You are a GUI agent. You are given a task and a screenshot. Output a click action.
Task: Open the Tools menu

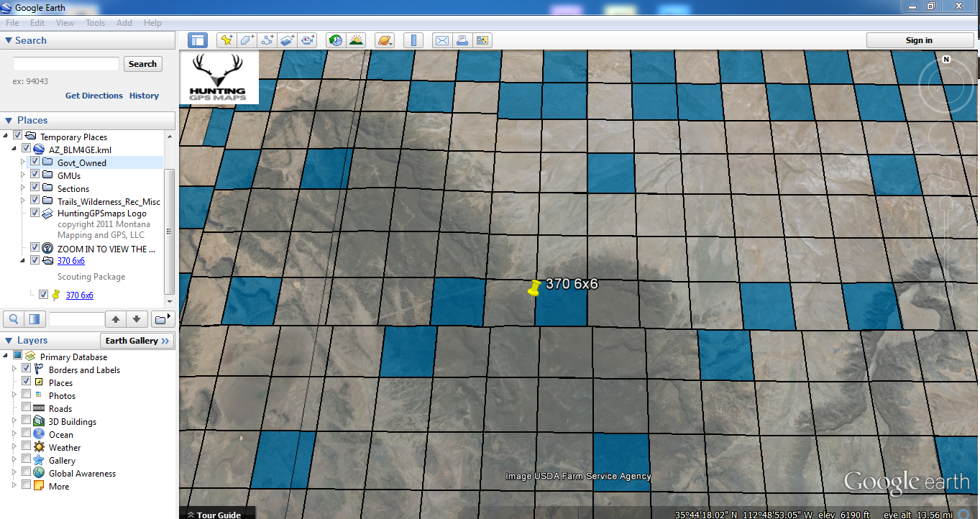click(96, 23)
